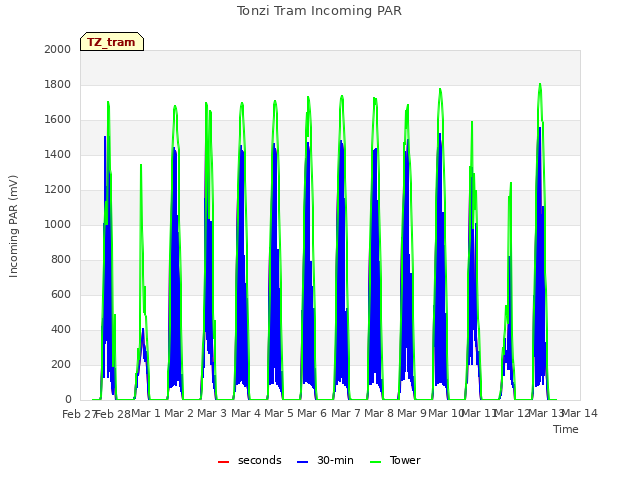Click the green Tower legend swatch
The height and width of the screenshot is (480, 640).
pos(375,462)
